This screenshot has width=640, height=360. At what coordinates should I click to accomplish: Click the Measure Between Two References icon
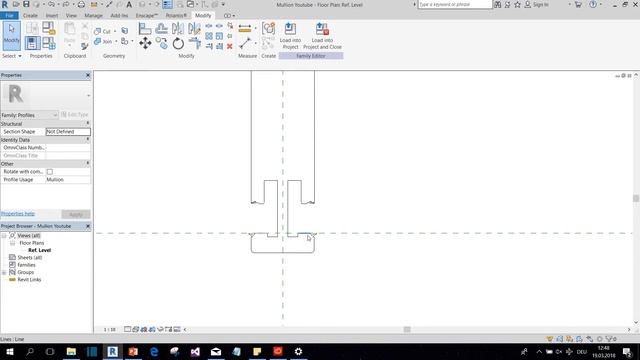click(245, 43)
